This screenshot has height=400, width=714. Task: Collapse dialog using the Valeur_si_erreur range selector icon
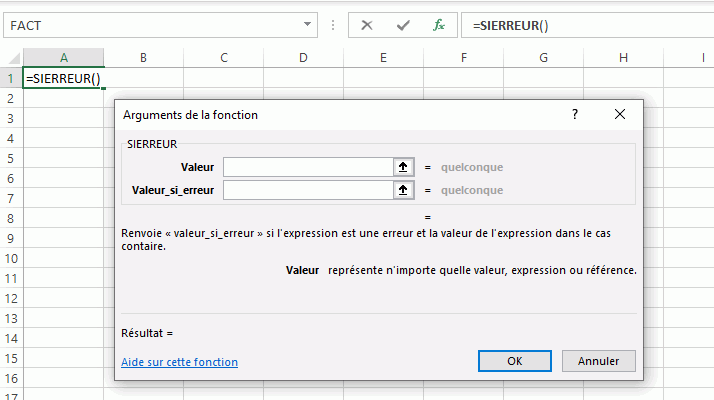[403, 189]
